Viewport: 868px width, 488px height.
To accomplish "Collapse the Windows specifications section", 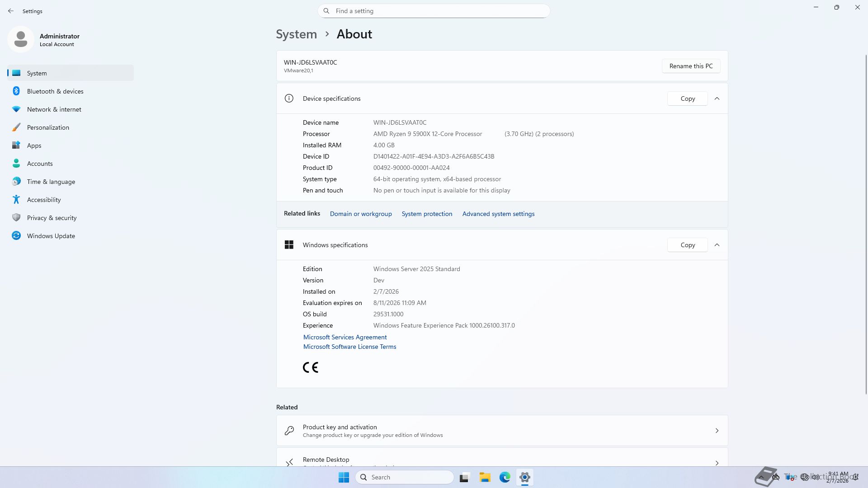I will [x=717, y=245].
